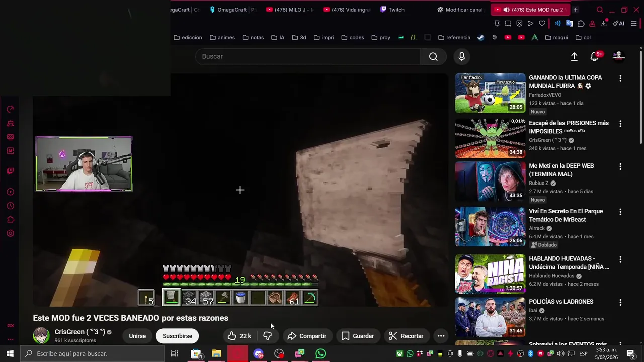This screenshot has width=644, height=362.
Task: Open the Google Translate extension icon
Action: (570, 23)
